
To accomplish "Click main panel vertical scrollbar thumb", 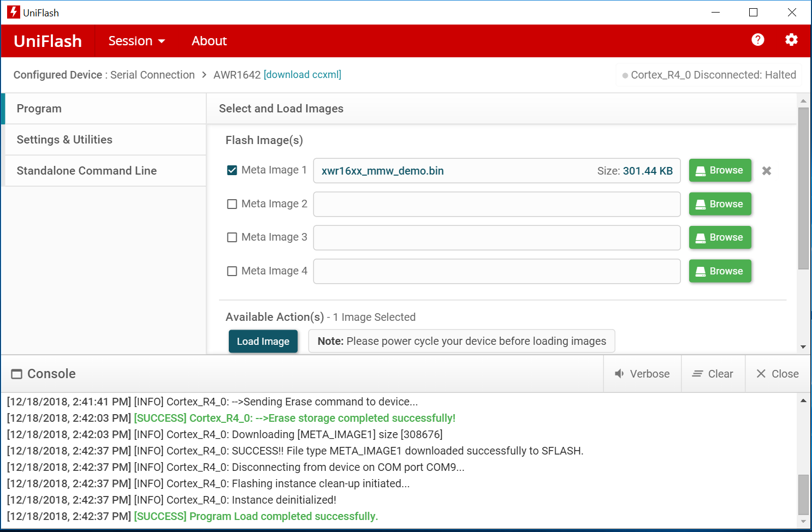I will click(x=803, y=188).
